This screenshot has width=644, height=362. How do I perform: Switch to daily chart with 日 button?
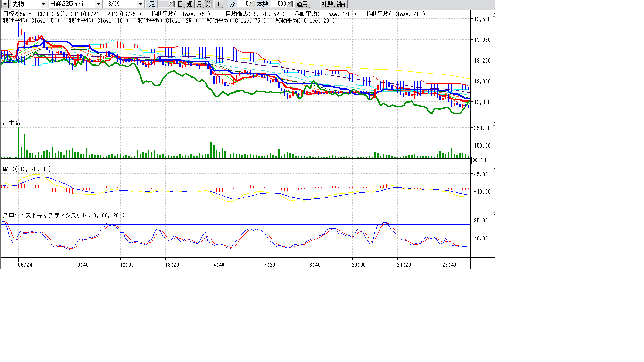tap(180, 4)
